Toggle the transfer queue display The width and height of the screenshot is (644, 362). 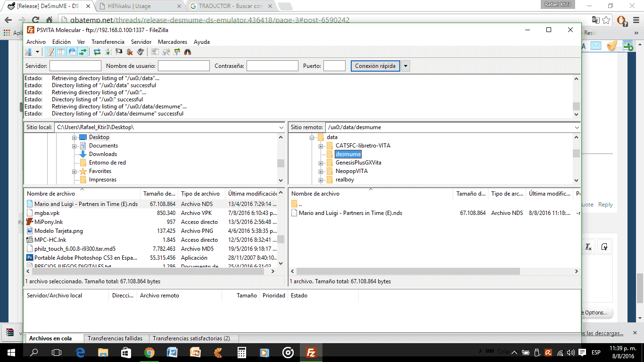point(83,52)
